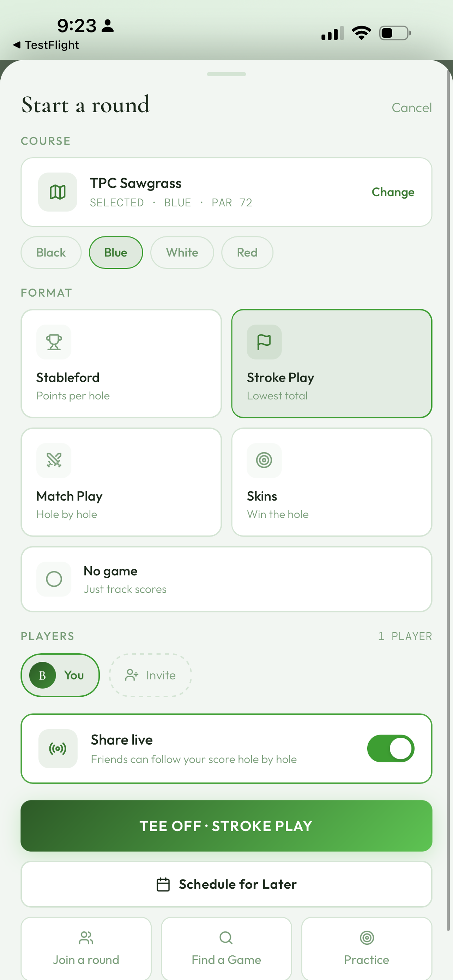Select the Stableford trophy icon
The width and height of the screenshot is (453, 980).
coord(54,341)
